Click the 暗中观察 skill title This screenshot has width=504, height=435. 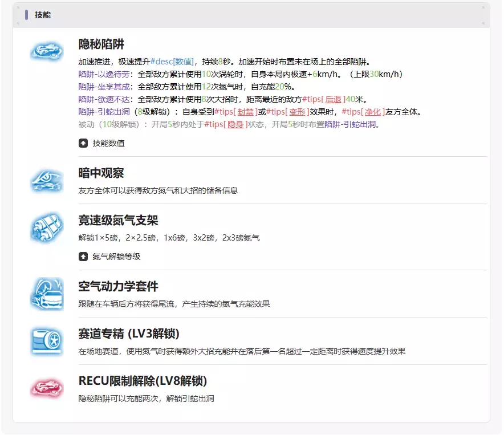101,173
